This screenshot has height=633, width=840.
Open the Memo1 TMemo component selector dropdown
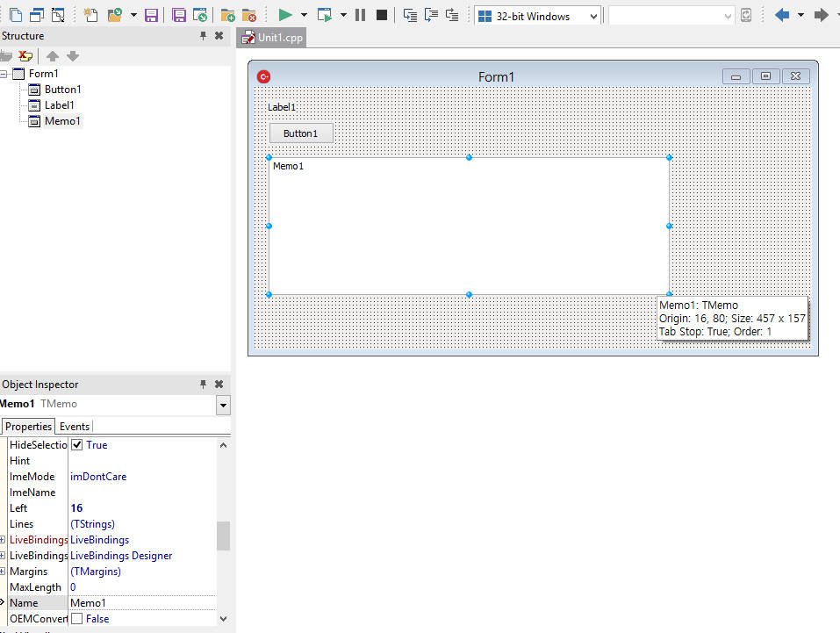[x=223, y=405]
